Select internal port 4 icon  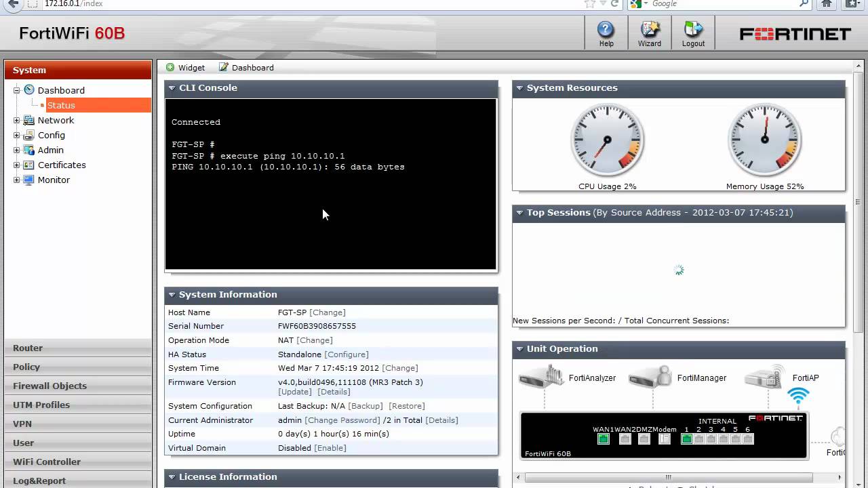click(x=723, y=439)
